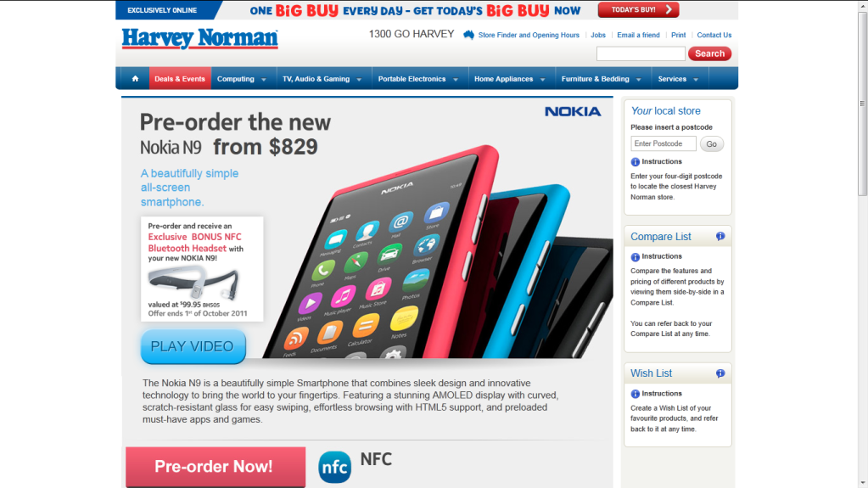Click the Australia map store finder icon
This screenshot has width=868, height=488.
click(x=469, y=35)
